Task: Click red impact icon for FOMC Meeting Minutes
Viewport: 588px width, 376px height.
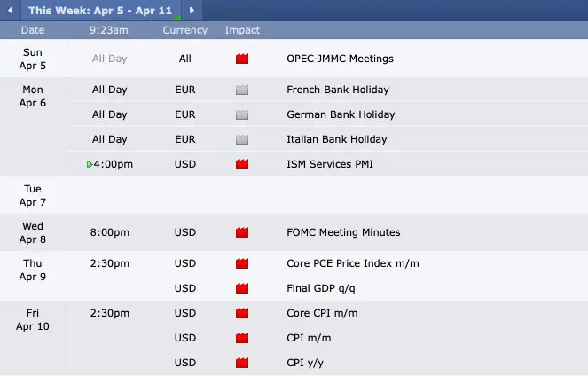Action: point(242,232)
